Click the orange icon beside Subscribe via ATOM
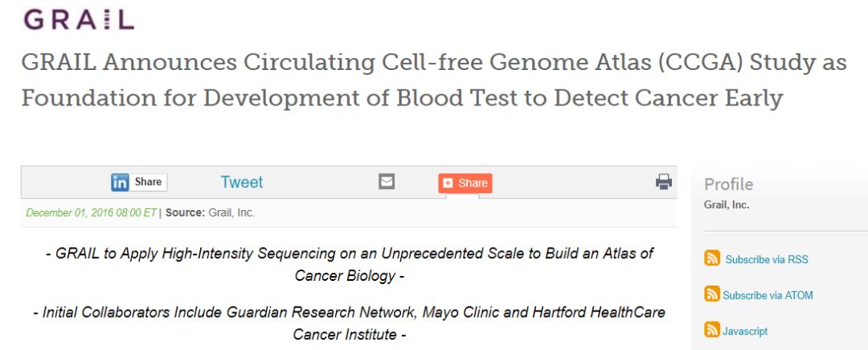The height and width of the screenshot is (350, 868). point(712,294)
